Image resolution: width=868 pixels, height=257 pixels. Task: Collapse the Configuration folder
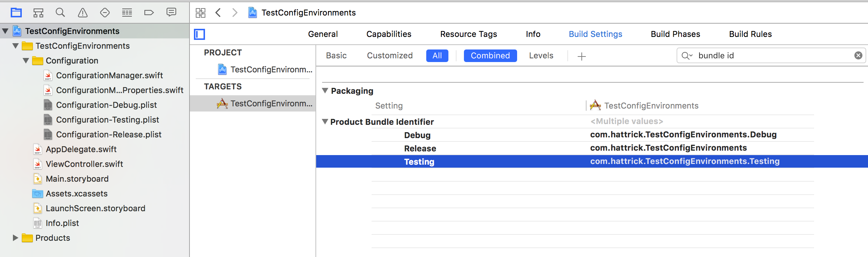26,61
